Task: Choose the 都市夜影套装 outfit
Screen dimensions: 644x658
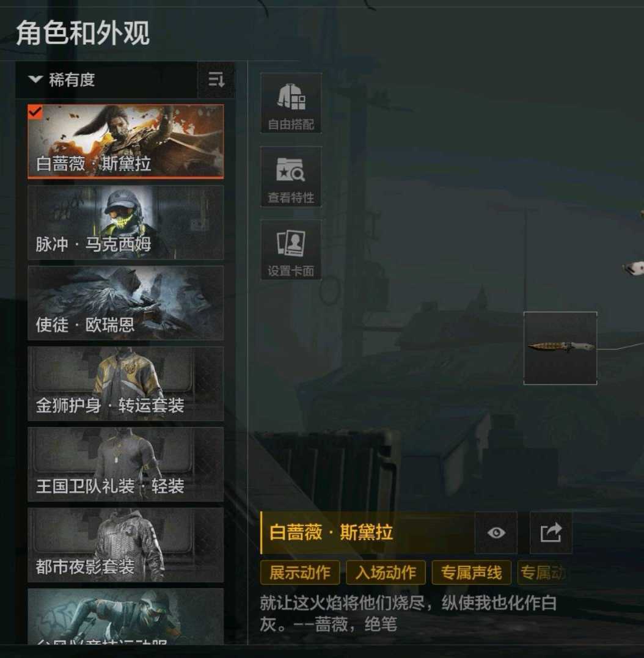Action: (126, 545)
